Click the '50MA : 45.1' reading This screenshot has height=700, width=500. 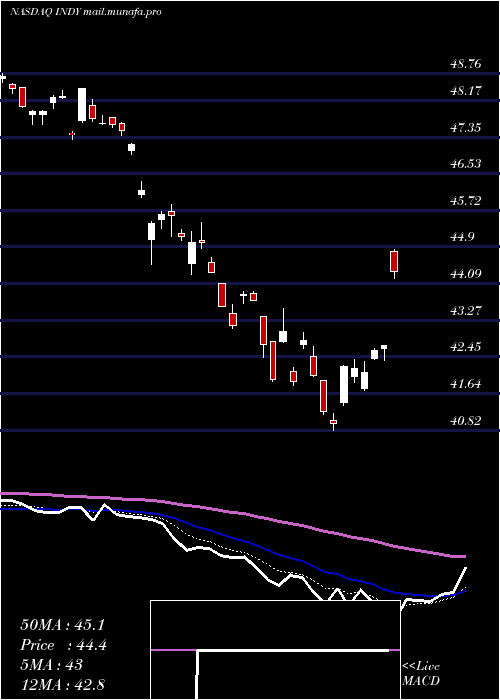[62, 625]
